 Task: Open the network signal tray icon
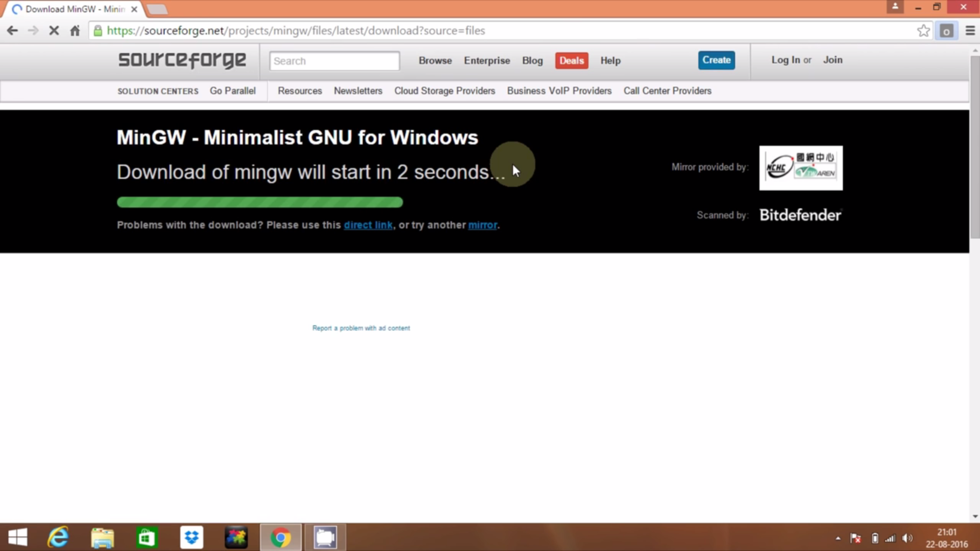890,538
